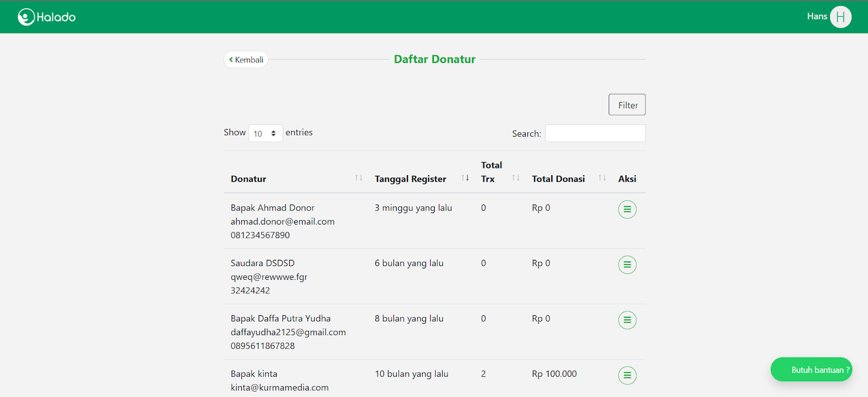
Task: Open action menu for Saudara DSDSD
Action: point(627,265)
